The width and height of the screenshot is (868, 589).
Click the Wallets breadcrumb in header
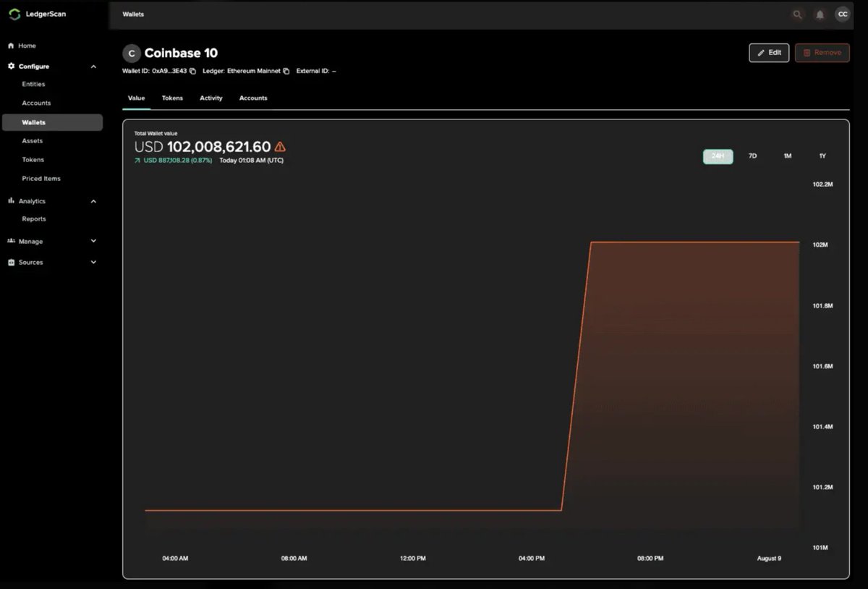133,14
